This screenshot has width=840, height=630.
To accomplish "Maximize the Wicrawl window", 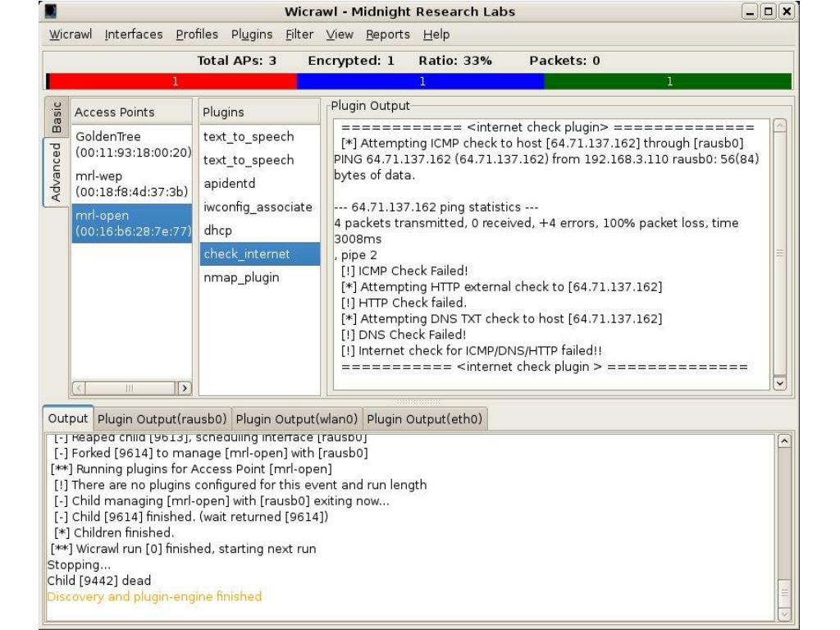I will [x=769, y=11].
